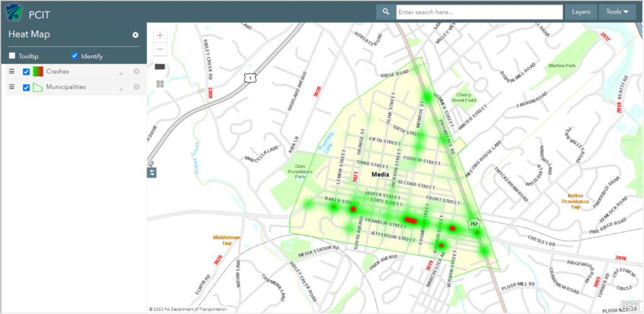Click the 2016 route number label

tap(621, 258)
